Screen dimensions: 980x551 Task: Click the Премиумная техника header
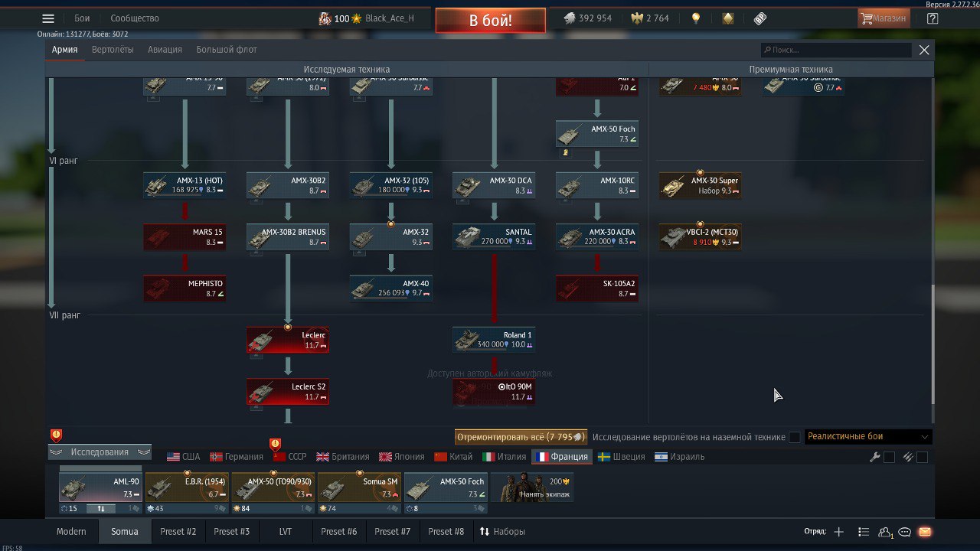(791, 70)
